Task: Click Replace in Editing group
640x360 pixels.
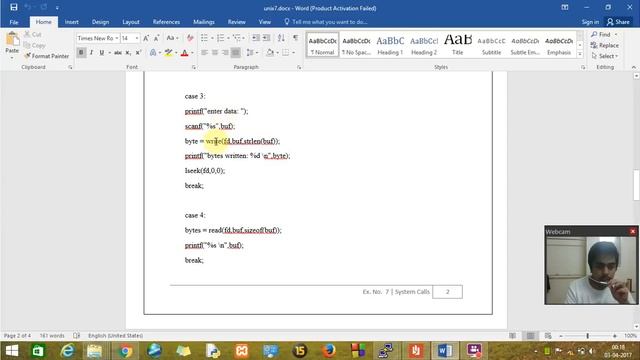Action: 605,45
